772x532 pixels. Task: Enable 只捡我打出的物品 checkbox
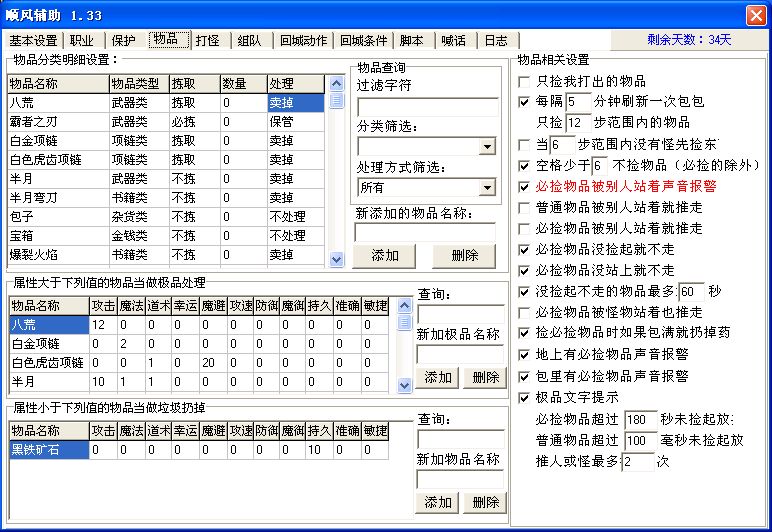point(524,81)
